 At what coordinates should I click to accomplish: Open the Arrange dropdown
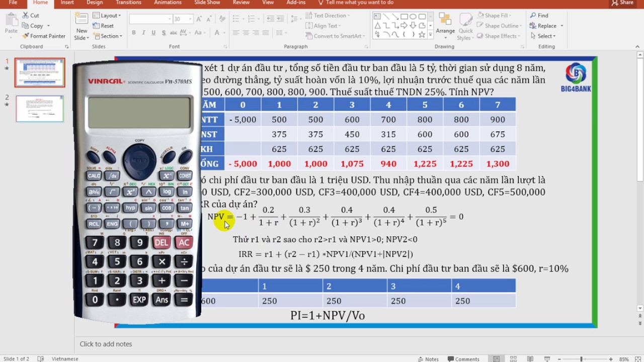[445, 26]
